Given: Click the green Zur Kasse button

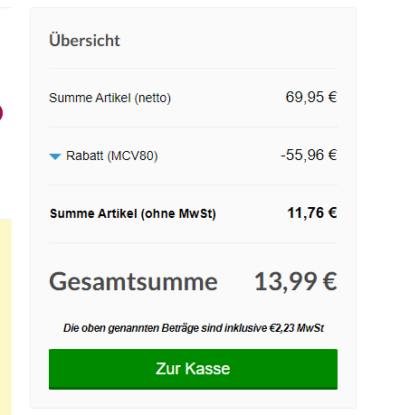Looking at the screenshot, I should click(193, 369).
